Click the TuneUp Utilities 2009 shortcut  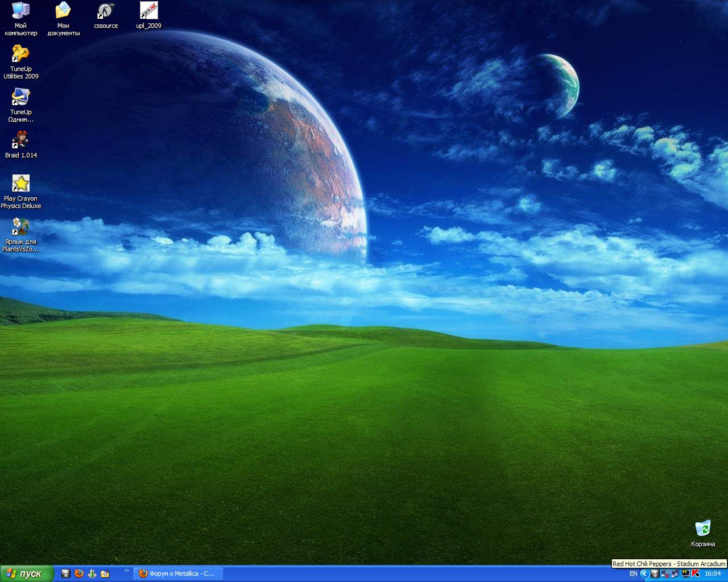pos(20,54)
